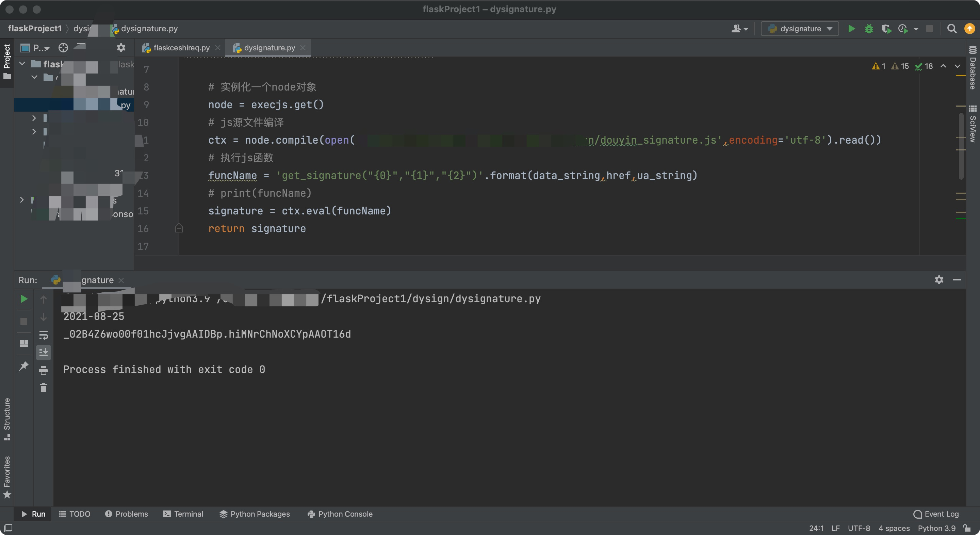Open the Event Log

[x=935, y=514]
